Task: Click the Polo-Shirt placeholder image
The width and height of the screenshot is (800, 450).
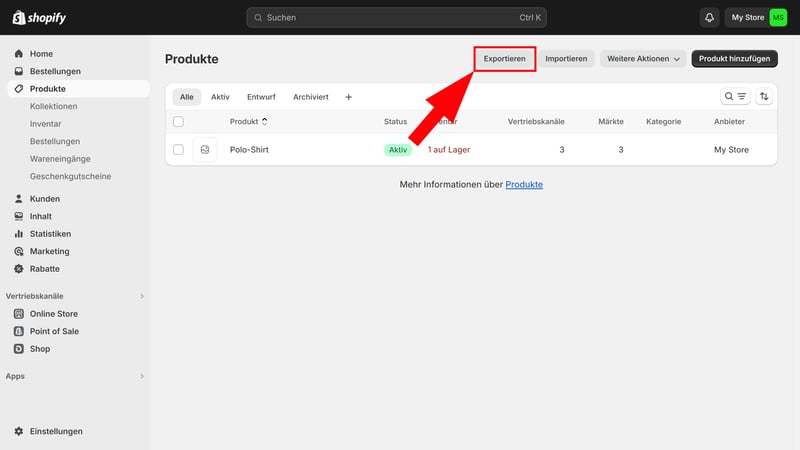Action: pos(205,149)
